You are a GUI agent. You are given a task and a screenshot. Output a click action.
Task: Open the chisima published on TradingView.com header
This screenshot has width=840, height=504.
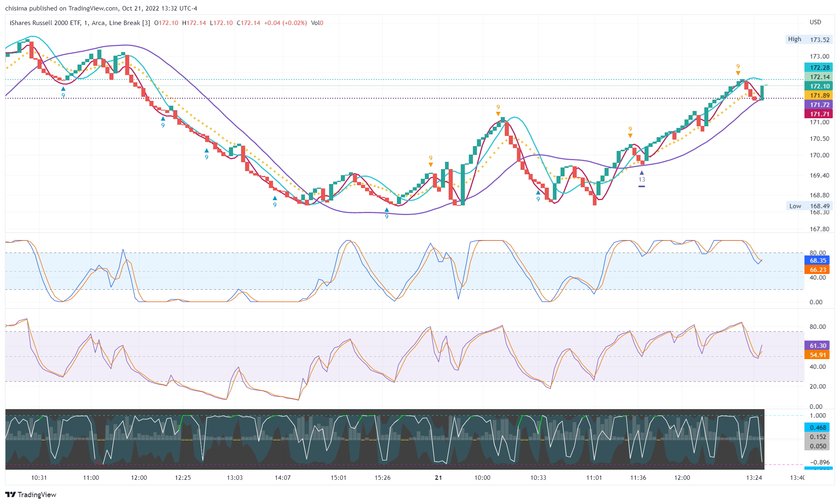pos(101,8)
